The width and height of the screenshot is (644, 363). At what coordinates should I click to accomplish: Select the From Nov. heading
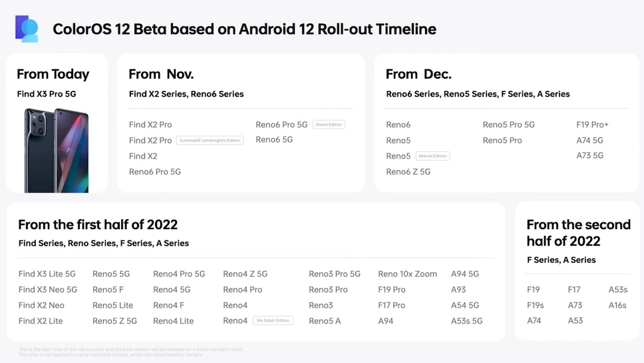pyautogui.click(x=161, y=74)
